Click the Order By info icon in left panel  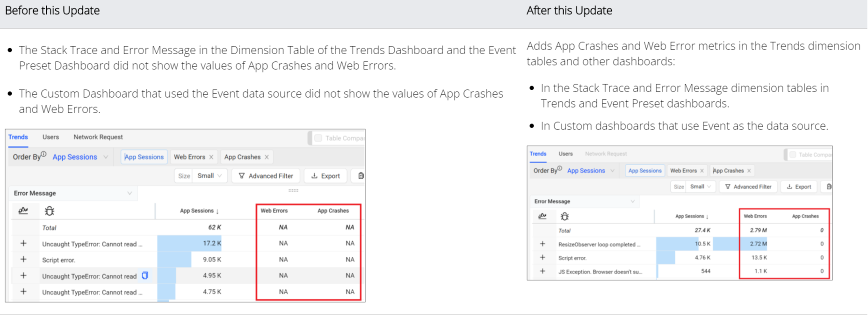[x=43, y=154]
